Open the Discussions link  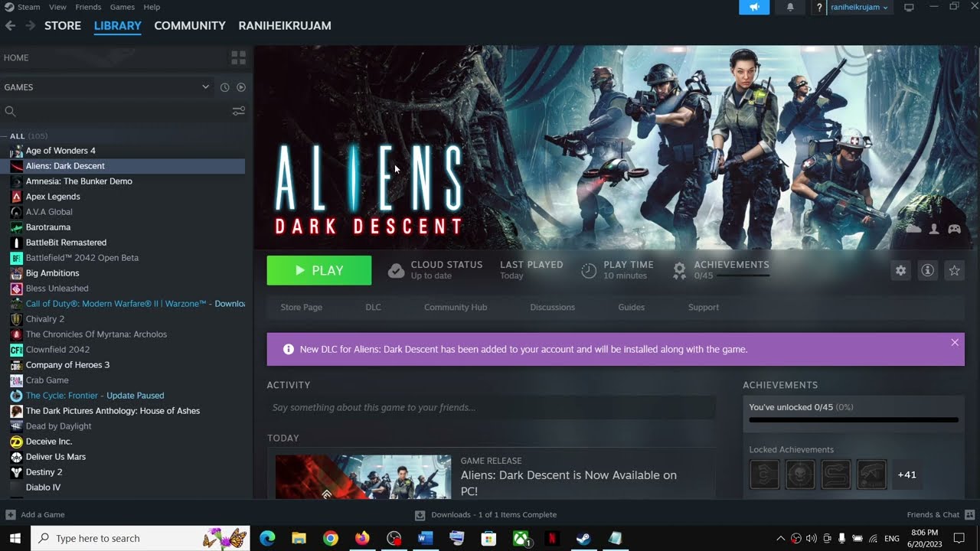coord(552,307)
